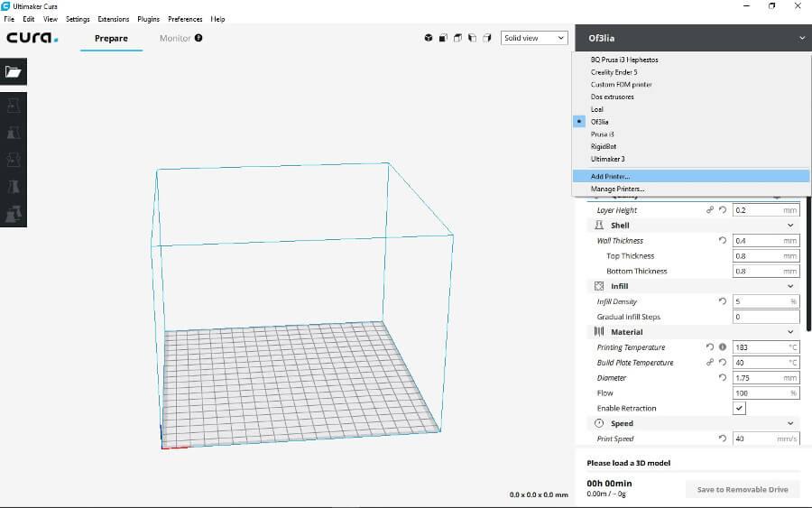The height and width of the screenshot is (508, 812).
Task: Select the Scale tool in left toolbar
Action: tap(13, 133)
